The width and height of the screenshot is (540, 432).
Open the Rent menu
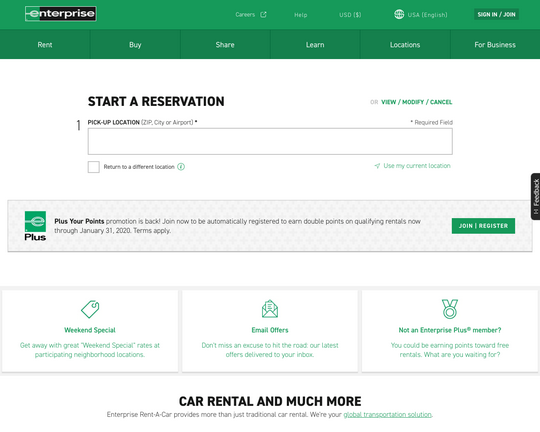[45, 44]
